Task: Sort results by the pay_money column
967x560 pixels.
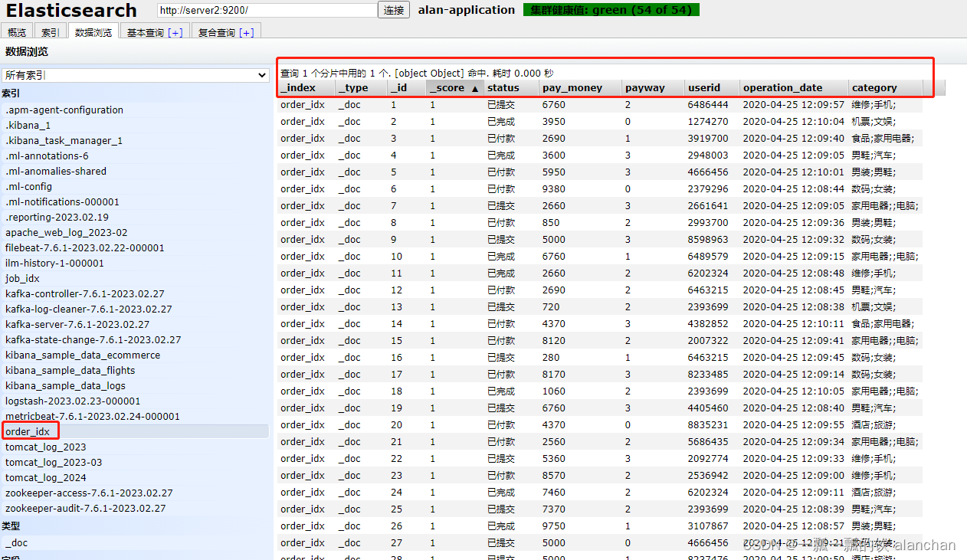Action: (572, 87)
